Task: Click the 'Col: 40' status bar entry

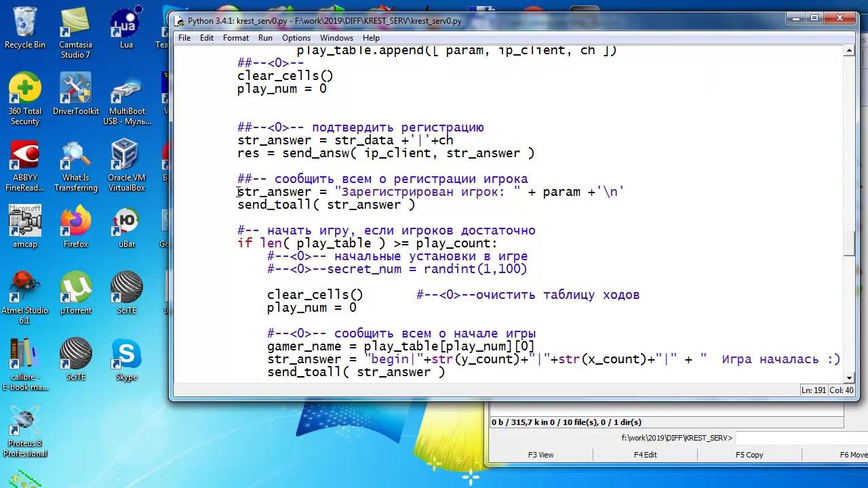Action: pyautogui.click(x=842, y=390)
